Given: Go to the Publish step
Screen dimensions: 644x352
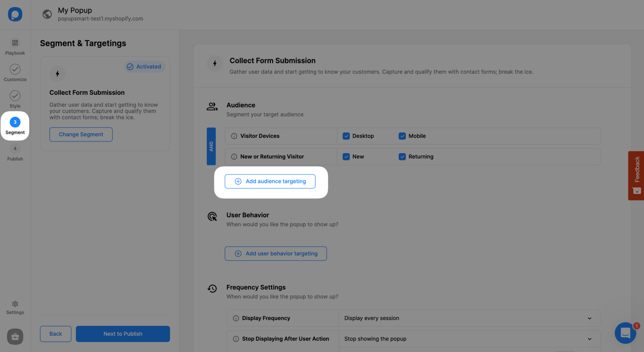Looking at the screenshot, I should [x=15, y=153].
